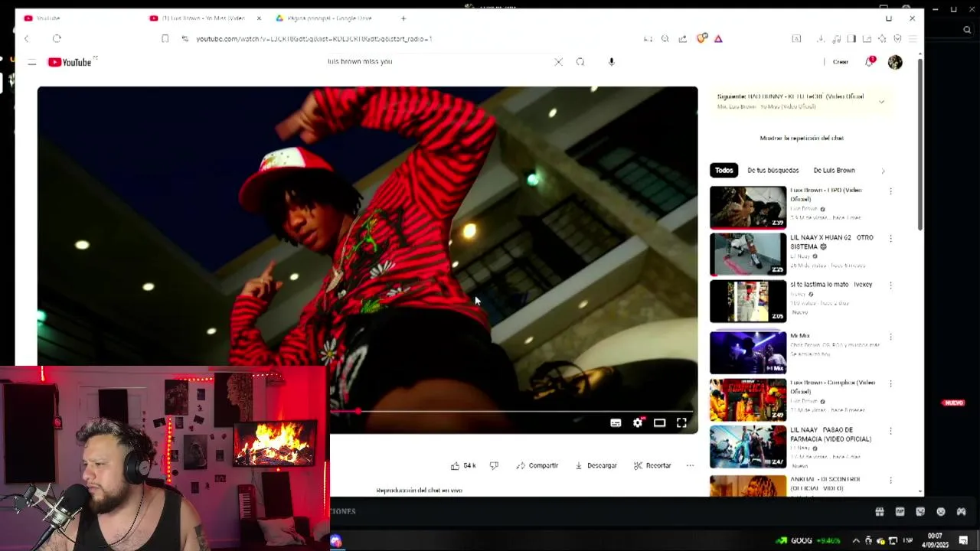Viewport: 980px width, 551px height.
Task: Open Windows notification center icon
Action: [963, 541]
